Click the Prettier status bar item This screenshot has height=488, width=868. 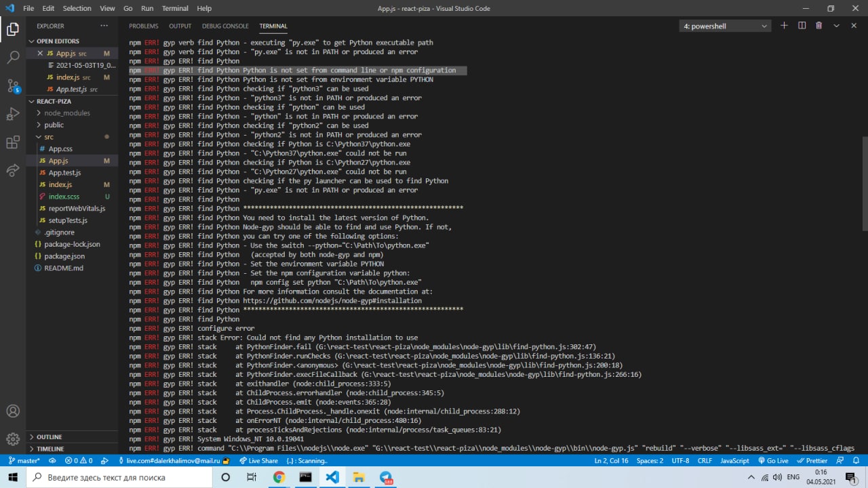(x=812, y=461)
